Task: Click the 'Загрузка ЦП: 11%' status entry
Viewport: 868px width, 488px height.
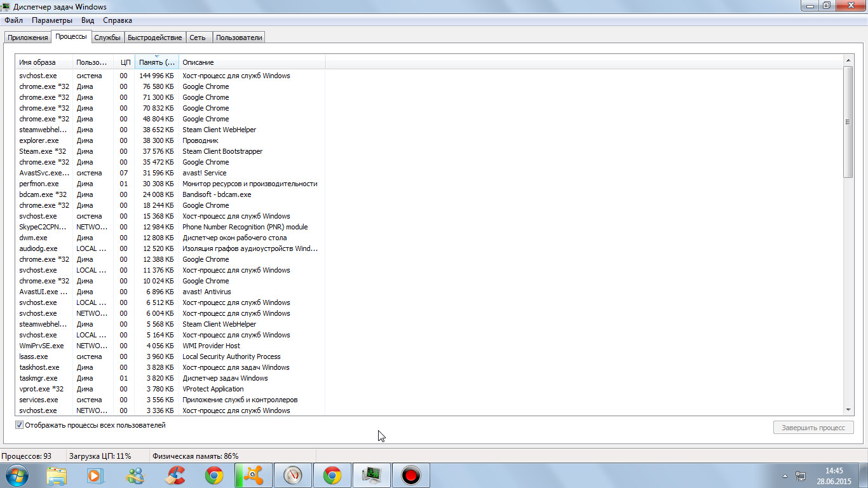Action: tap(100, 456)
